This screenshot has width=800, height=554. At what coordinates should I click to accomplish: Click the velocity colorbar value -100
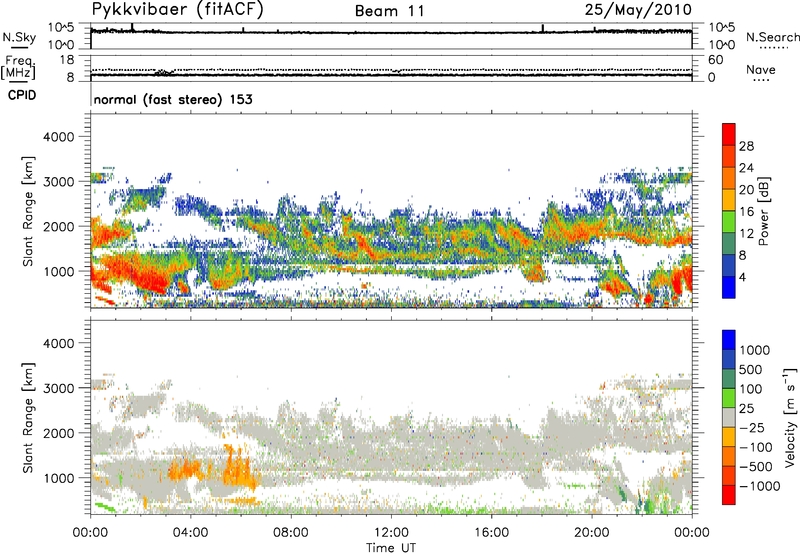(x=755, y=447)
